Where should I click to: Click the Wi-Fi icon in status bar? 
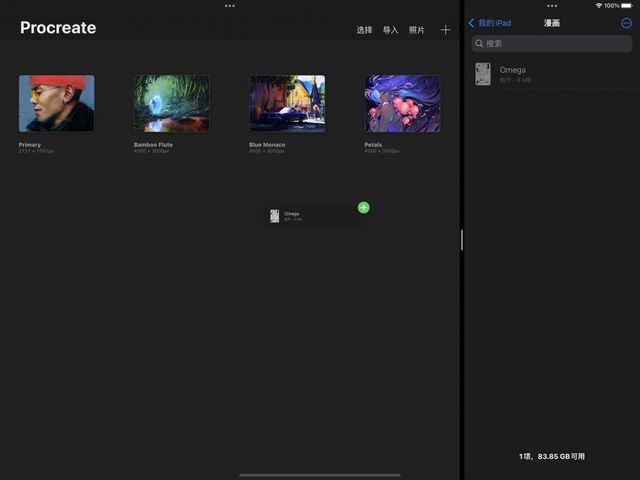(599, 6)
